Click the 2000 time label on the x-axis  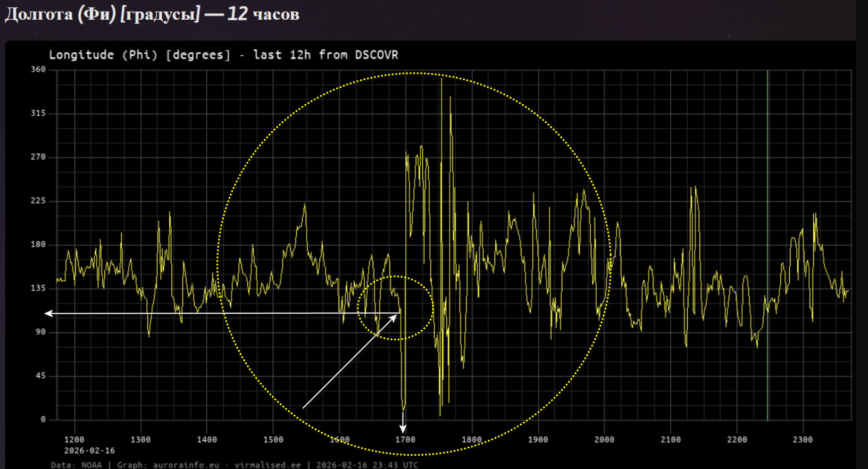(x=604, y=440)
